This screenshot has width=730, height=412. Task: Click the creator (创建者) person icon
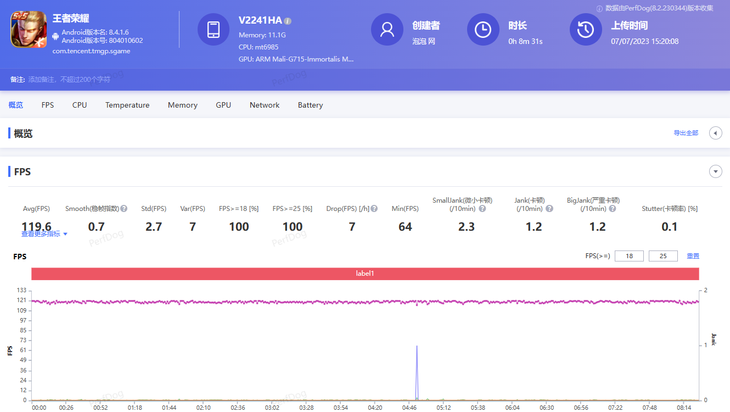pyautogui.click(x=386, y=30)
